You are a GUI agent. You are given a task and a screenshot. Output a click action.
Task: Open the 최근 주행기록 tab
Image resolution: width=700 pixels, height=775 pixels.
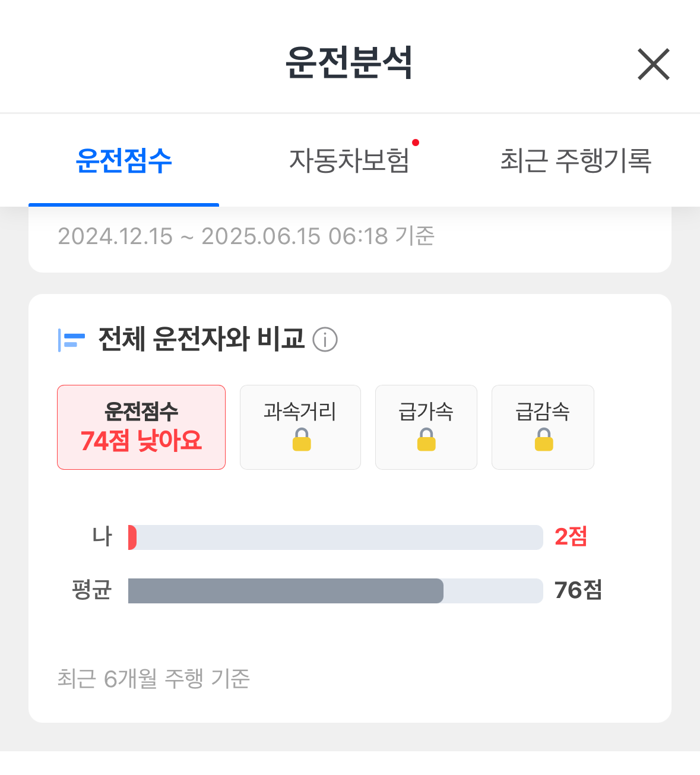click(x=576, y=160)
